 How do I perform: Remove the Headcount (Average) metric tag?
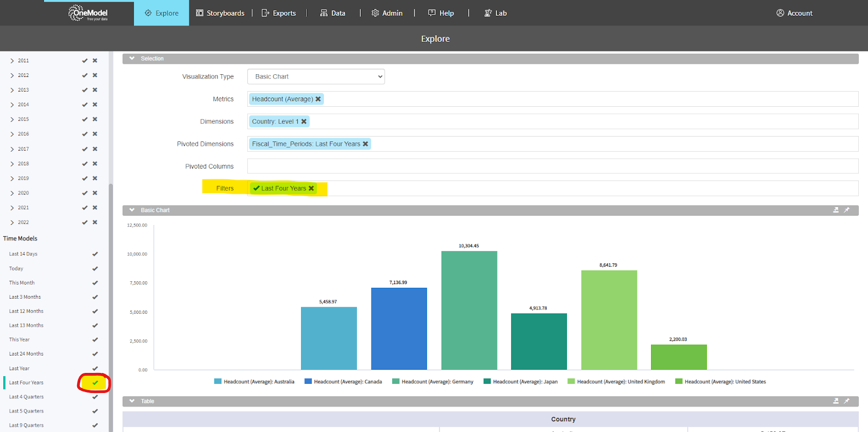(318, 99)
